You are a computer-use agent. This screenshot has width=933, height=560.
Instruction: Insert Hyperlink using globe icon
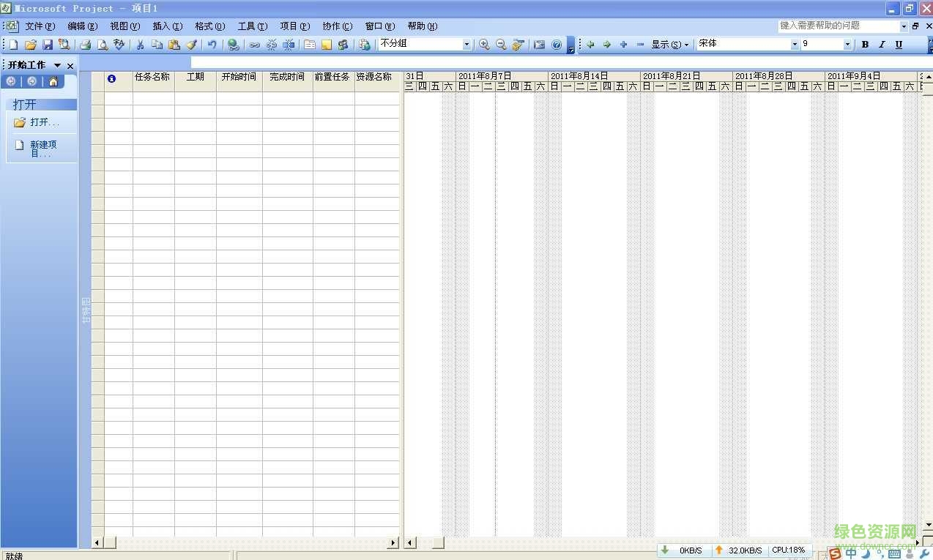(x=233, y=45)
